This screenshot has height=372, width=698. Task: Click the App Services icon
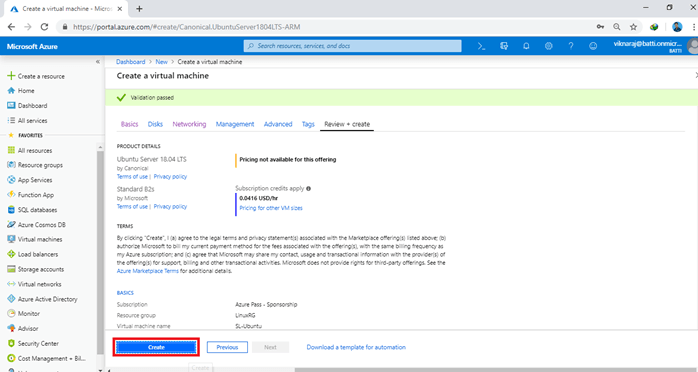[11, 180]
